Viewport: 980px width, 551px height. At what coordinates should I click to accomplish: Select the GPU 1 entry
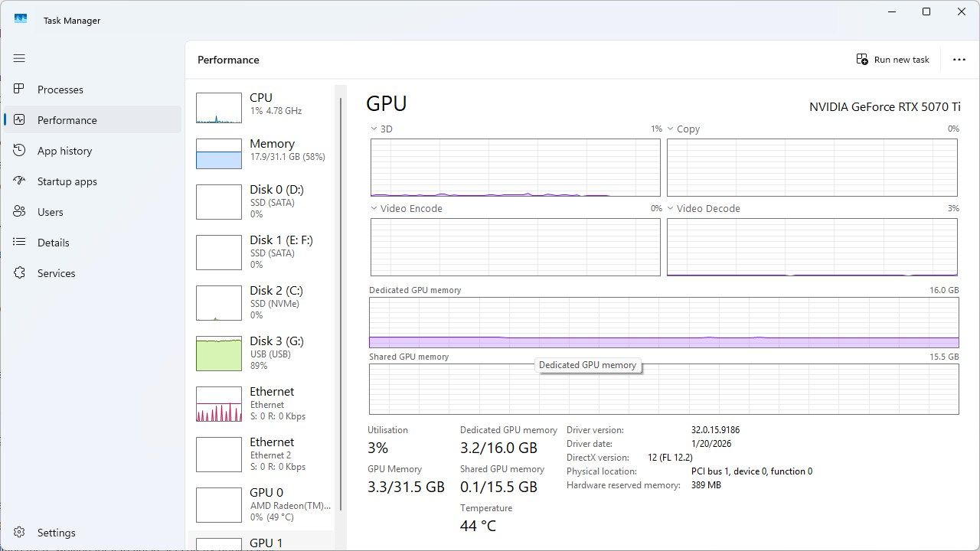tap(261, 542)
